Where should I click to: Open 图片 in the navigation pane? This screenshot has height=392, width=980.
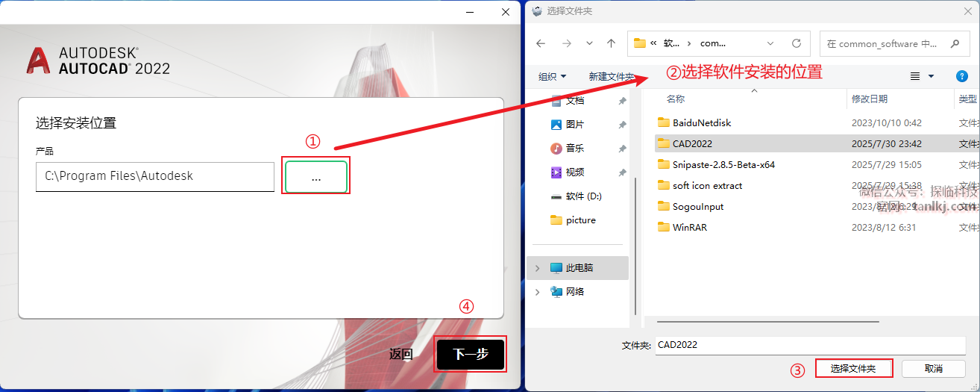575,124
